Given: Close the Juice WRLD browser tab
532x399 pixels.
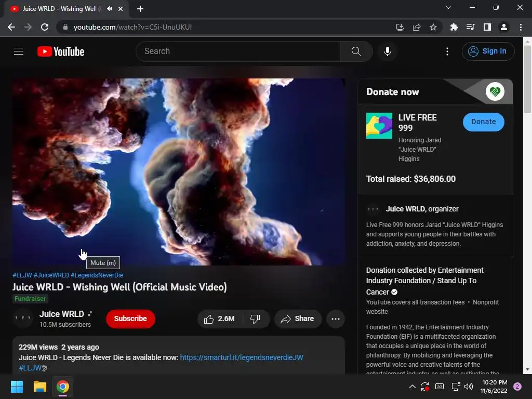Looking at the screenshot, I should tap(121, 9).
